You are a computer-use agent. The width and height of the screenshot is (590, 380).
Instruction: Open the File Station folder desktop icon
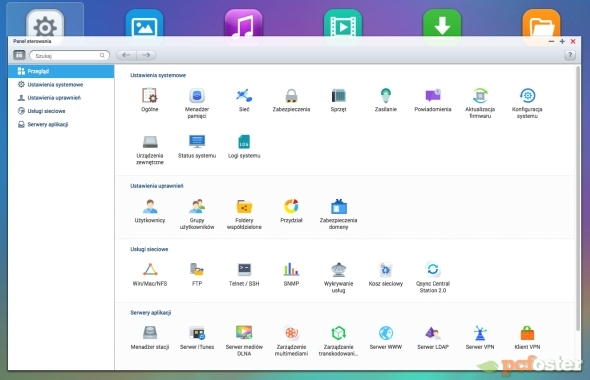point(541,26)
